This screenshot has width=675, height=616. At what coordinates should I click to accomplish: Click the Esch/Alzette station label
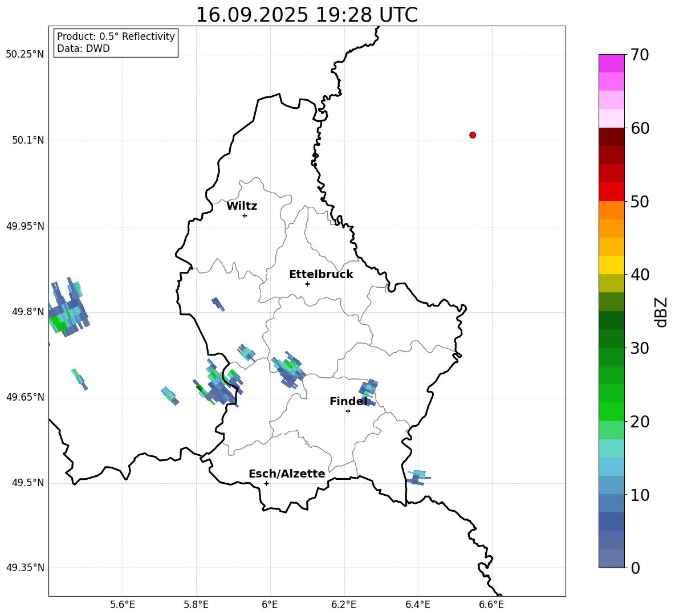point(287,474)
